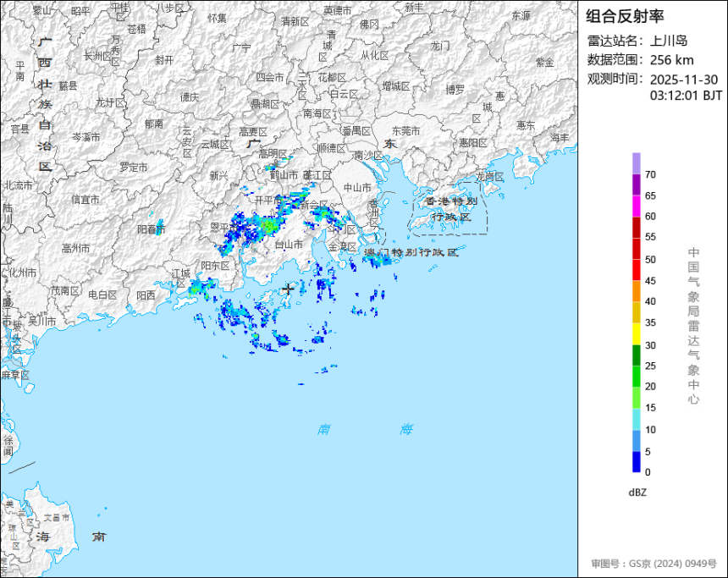This screenshot has height=578, width=728.
Task: Click the 中山市 label on the map
Action: (x=357, y=188)
